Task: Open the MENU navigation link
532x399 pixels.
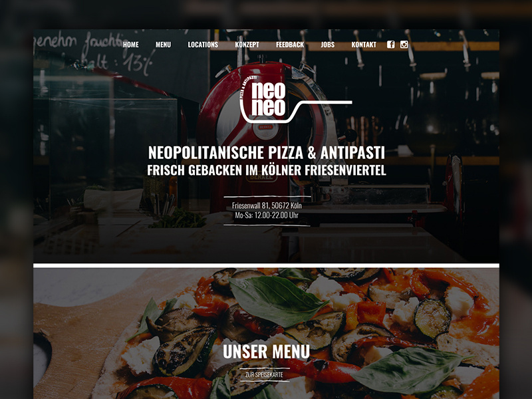Action: (163, 45)
